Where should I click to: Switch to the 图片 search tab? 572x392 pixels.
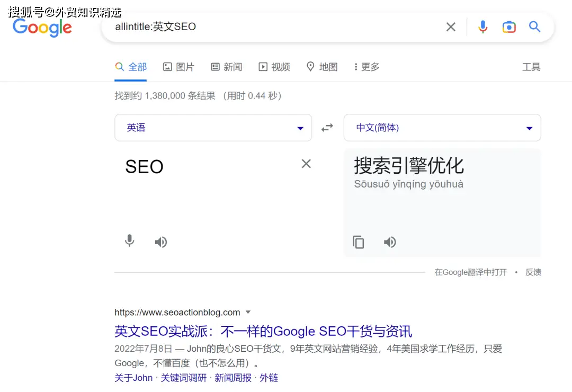pos(178,67)
